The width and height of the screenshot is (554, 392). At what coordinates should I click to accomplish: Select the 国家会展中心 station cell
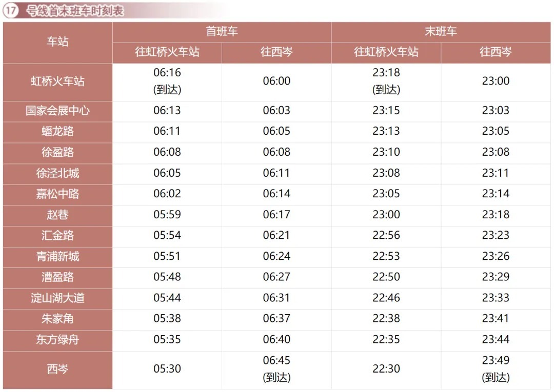pos(57,111)
